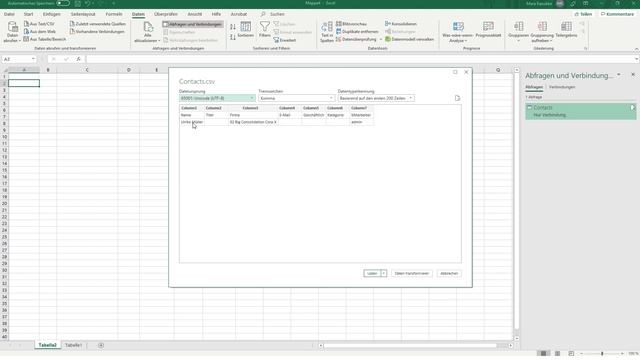Image resolution: width=640 pixels, height=360 pixels.
Task: Click the Teilen button
Action: pyautogui.click(x=583, y=14)
